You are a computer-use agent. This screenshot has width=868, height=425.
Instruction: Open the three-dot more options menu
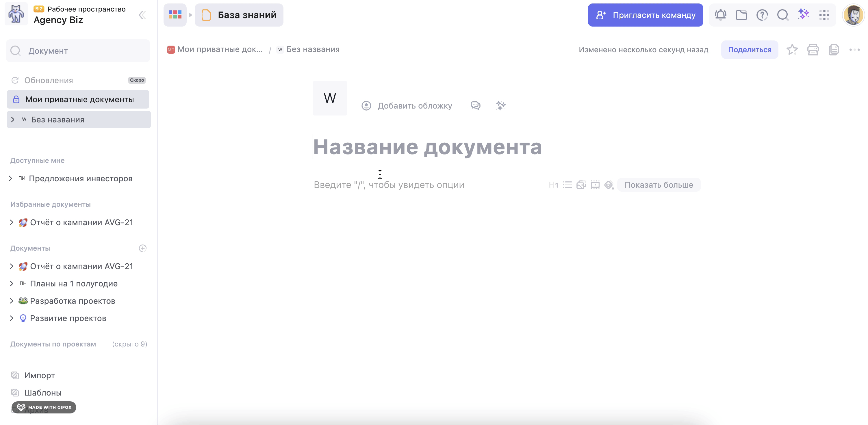tap(854, 50)
